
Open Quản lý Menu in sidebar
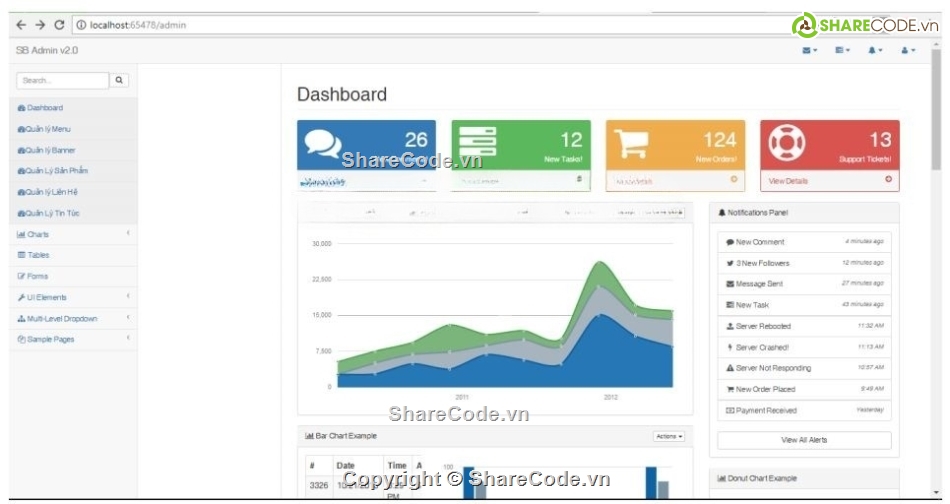(x=73, y=129)
